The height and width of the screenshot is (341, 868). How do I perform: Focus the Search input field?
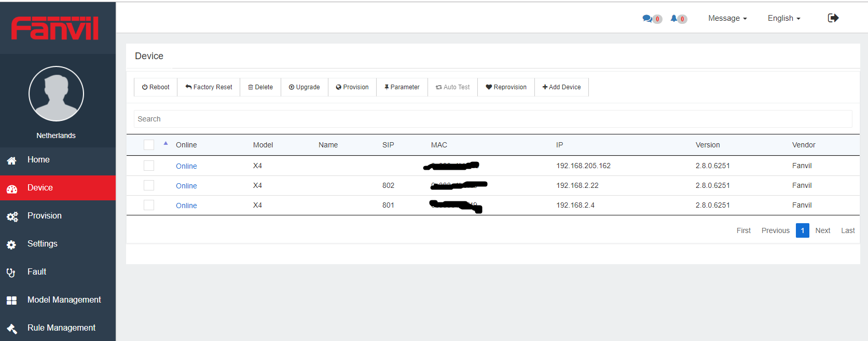click(493, 119)
